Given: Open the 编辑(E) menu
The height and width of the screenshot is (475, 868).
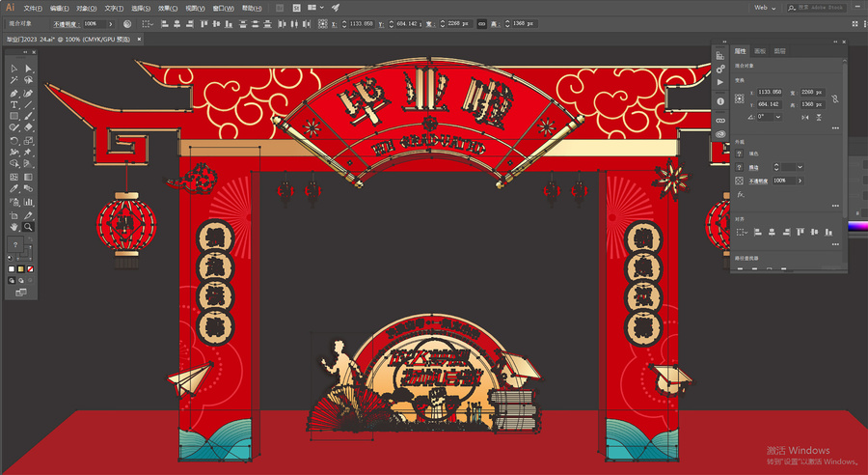Looking at the screenshot, I should coord(59,9).
